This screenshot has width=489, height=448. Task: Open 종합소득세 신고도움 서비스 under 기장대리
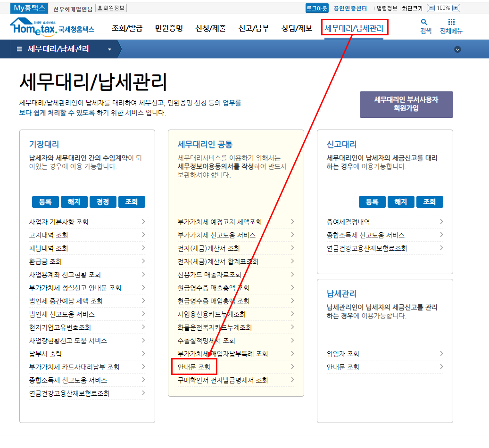68,380
